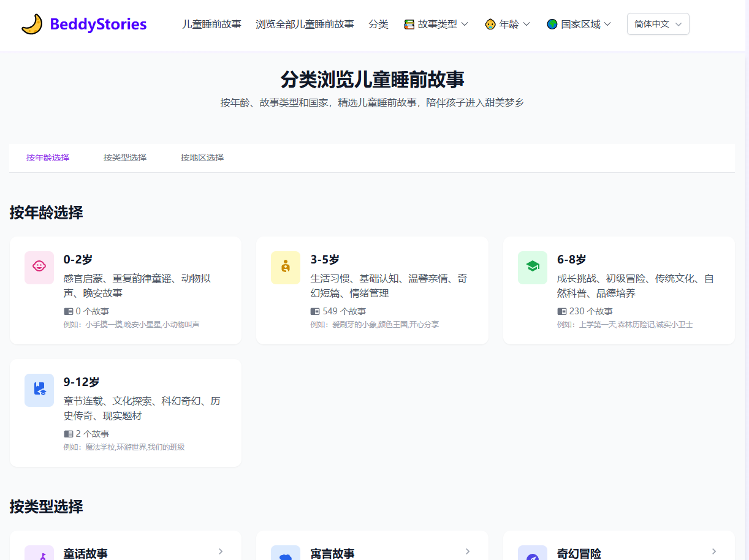Click the blue book 9-12岁 icon
749x560 pixels.
(39, 390)
